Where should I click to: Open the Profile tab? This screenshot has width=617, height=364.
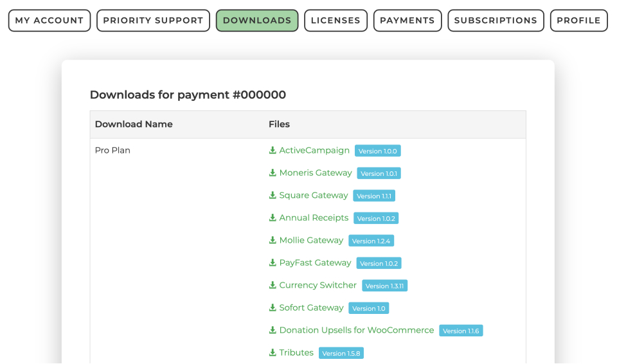[579, 21]
